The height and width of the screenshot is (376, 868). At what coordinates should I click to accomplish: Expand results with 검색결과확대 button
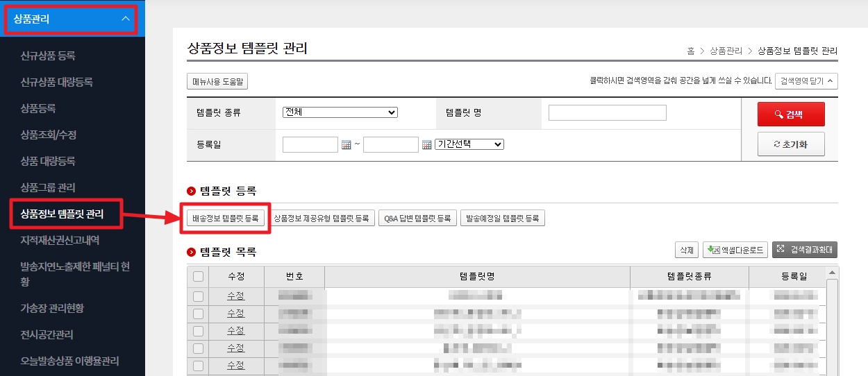point(806,250)
